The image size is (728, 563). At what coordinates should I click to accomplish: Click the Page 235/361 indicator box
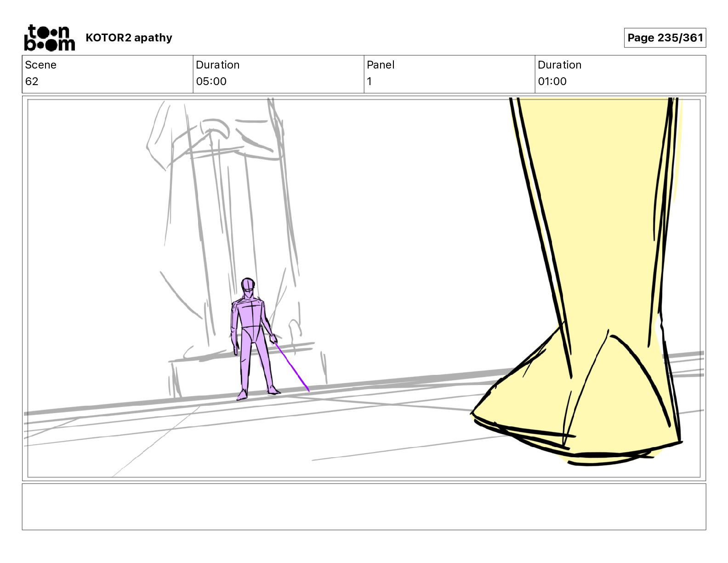(665, 38)
